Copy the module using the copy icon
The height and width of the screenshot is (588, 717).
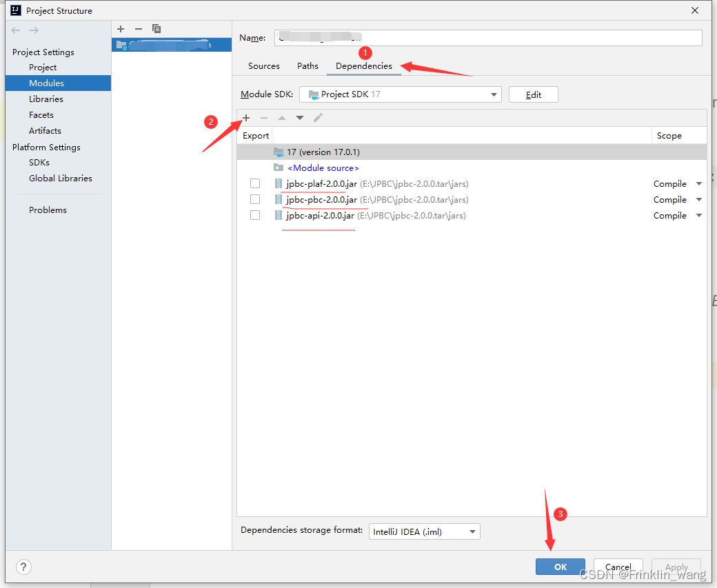pos(156,29)
